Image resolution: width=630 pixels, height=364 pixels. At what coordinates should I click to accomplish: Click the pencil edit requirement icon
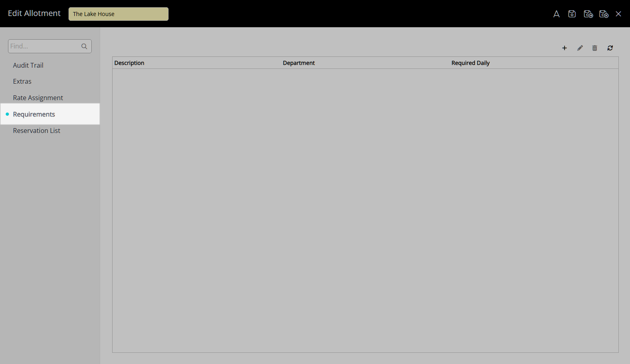[x=580, y=48]
